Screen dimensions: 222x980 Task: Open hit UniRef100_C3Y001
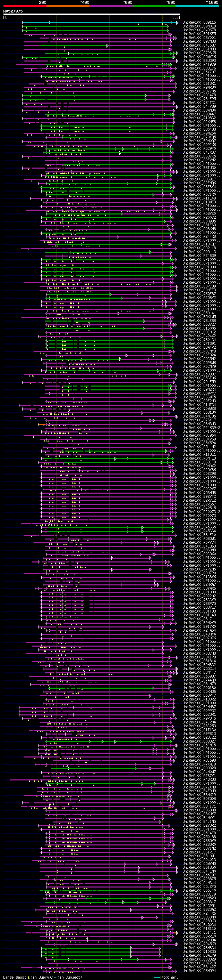199,38
